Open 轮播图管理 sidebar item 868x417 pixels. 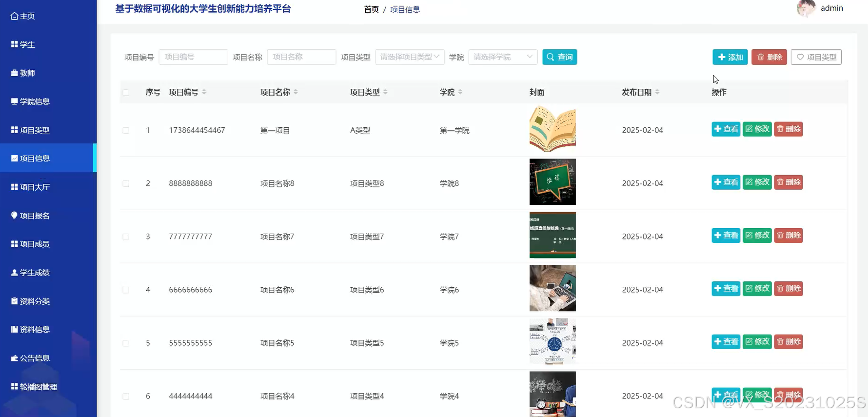(x=34, y=387)
